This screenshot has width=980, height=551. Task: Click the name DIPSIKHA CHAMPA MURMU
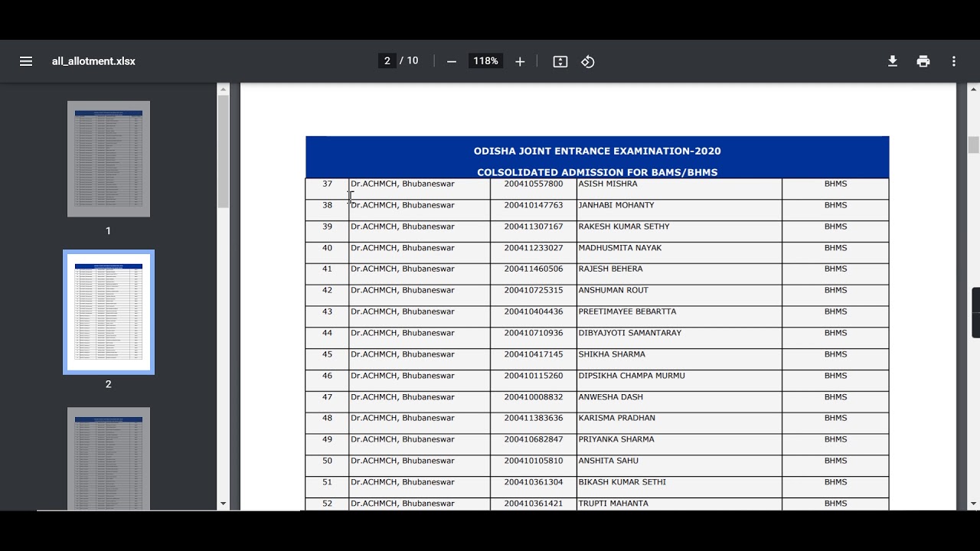[x=632, y=376]
